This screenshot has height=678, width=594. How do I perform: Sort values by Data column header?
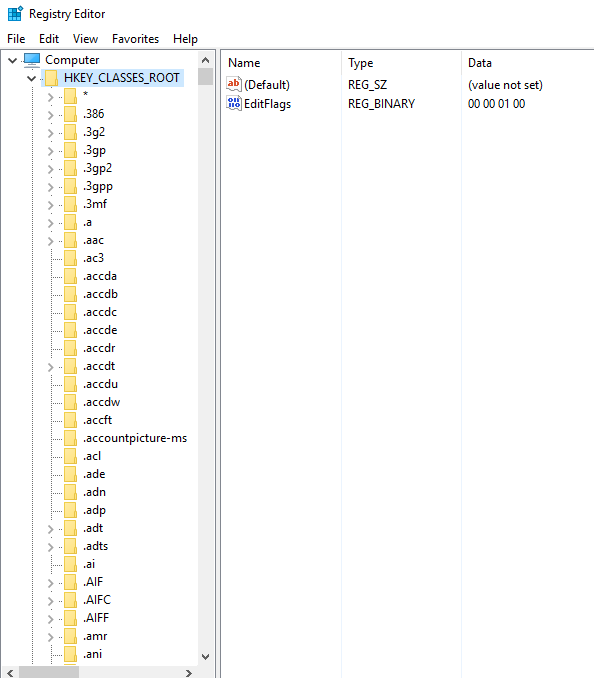528,63
